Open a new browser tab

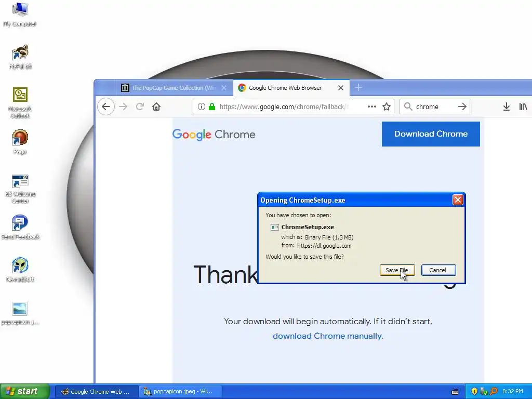(358, 87)
